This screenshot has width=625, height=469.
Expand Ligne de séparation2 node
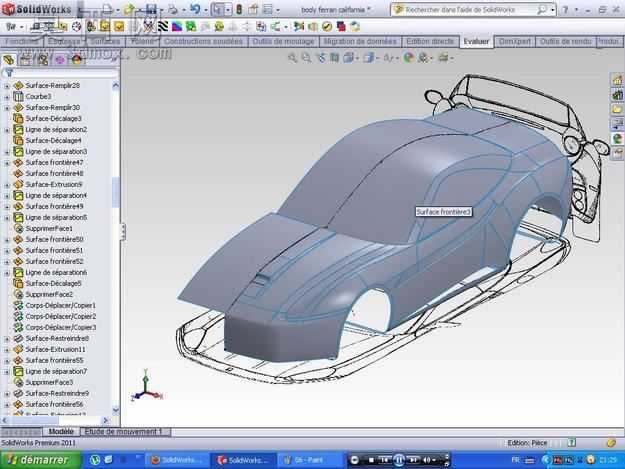(6, 130)
